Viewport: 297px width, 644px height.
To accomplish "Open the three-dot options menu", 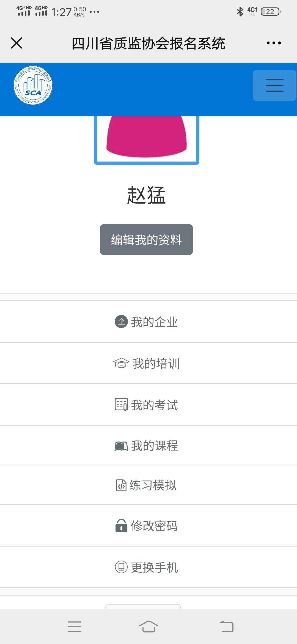I will click(274, 43).
